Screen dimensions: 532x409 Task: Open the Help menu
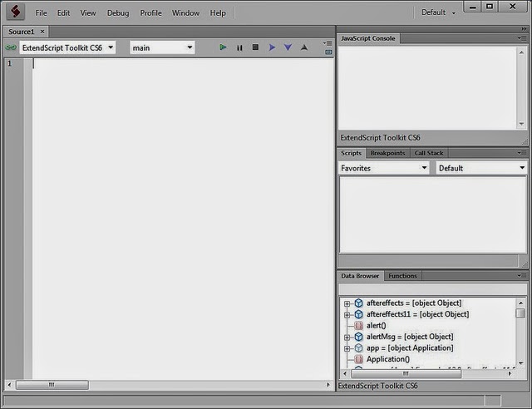[218, 13]
